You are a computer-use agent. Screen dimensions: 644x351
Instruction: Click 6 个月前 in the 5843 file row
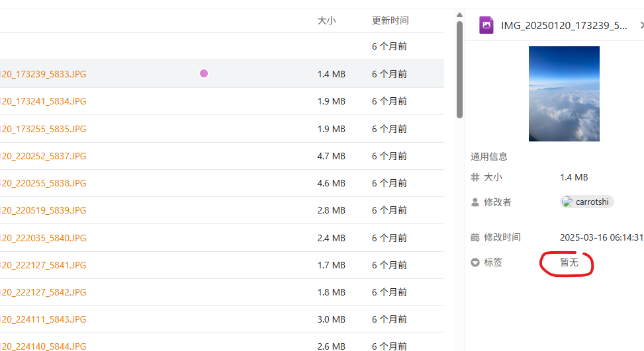[x=389, y=319]
